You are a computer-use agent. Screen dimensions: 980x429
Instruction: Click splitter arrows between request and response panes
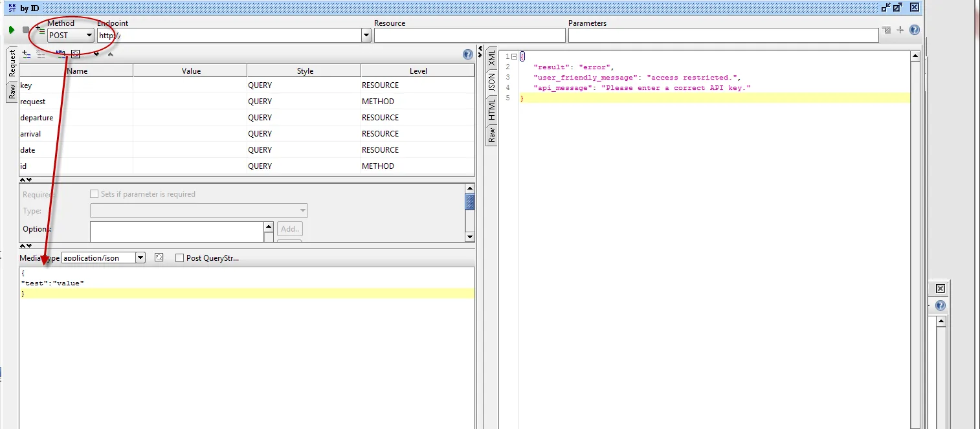[x=480, y=52]
